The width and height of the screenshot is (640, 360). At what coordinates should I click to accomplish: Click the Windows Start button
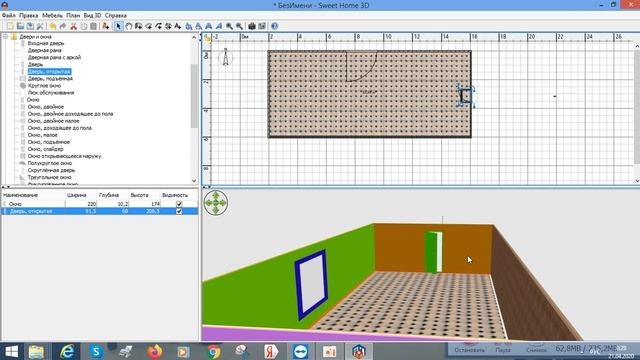(11, 351)
